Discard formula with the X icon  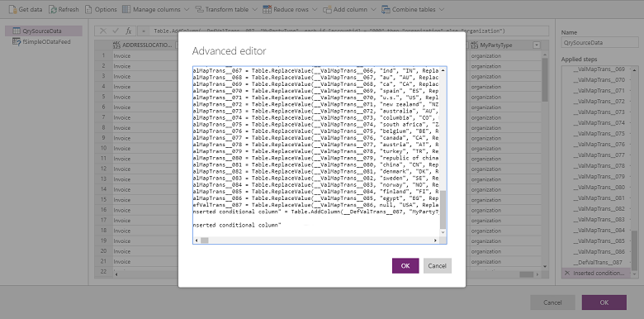(x=103, y=31)
